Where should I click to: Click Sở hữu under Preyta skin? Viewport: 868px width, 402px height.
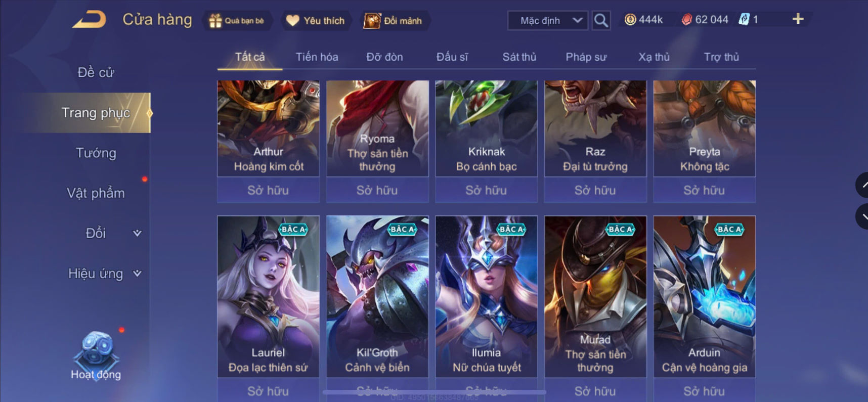pyautogui.click(x=704, y=190)
